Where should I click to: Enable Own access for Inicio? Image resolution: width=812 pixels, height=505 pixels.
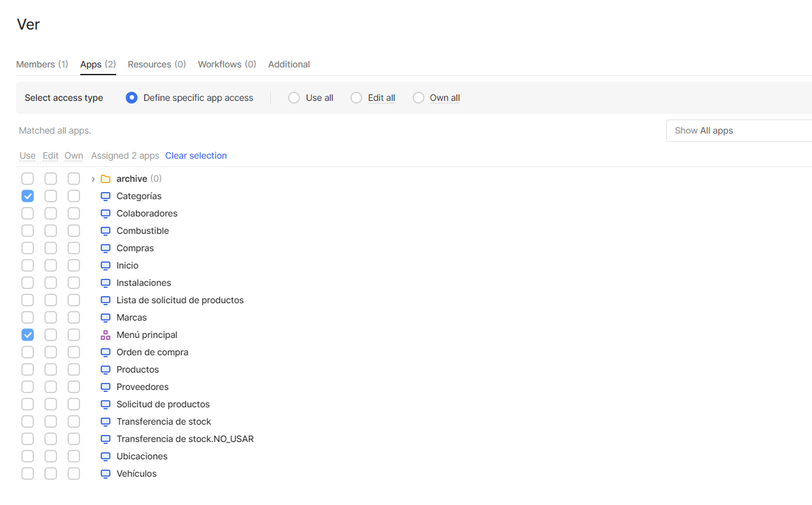(x=74, y=265)
